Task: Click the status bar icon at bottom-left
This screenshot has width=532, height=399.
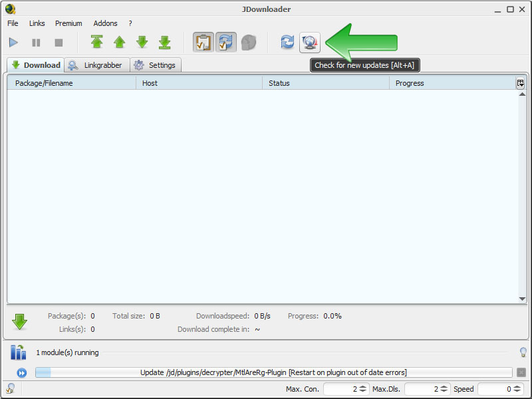Action: [x=11, y=388]
